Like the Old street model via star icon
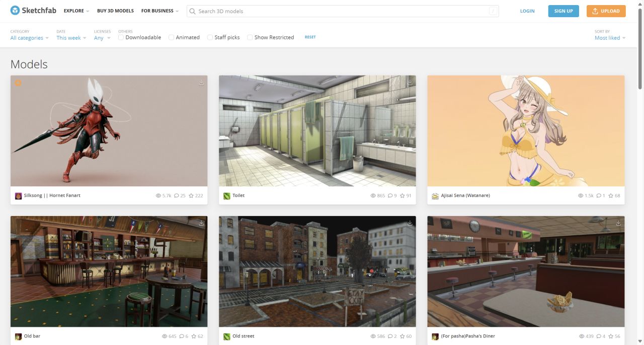This screenshot has height=345, width=644. tap(403, 336)
